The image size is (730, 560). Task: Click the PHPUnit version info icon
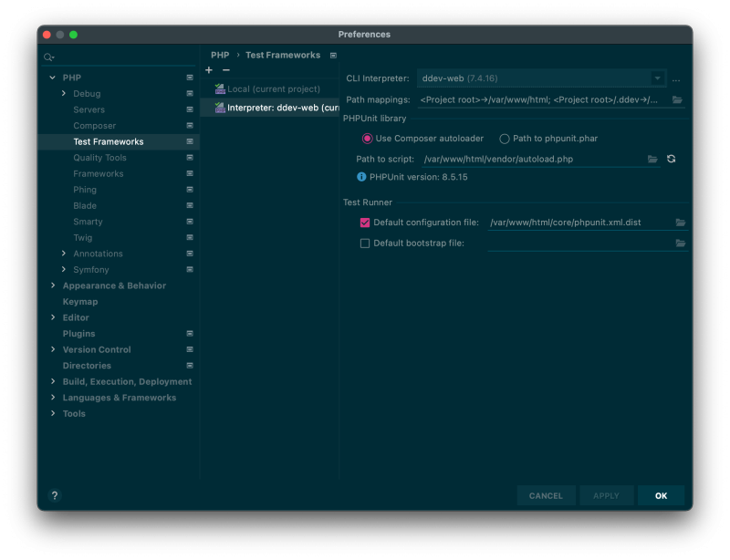(361, 177)
